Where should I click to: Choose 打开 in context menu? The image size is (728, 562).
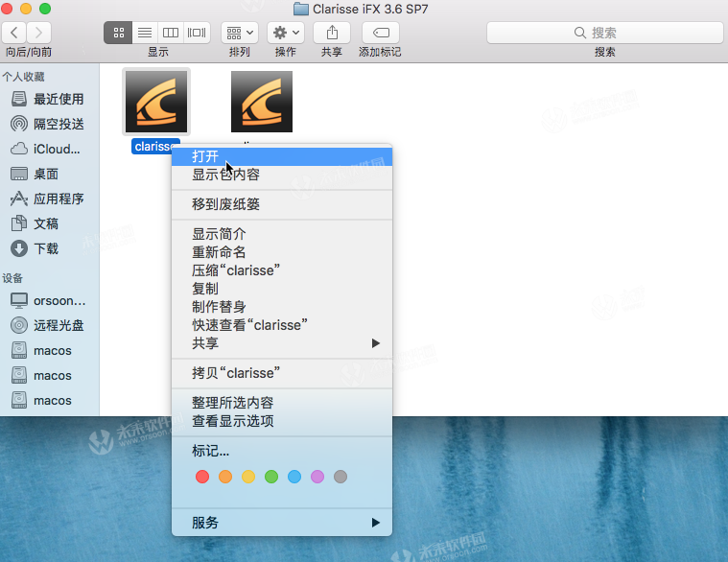click(x=282, y=156)
